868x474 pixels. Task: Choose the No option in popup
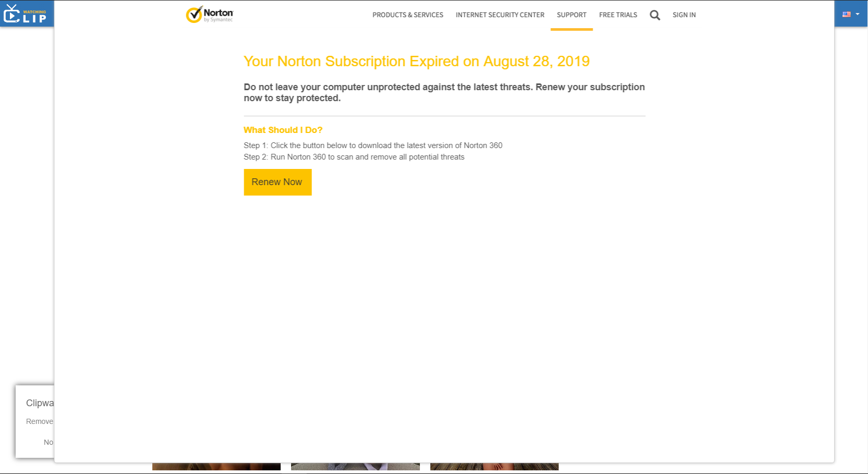pyautogui.click(x=48, y=442)
